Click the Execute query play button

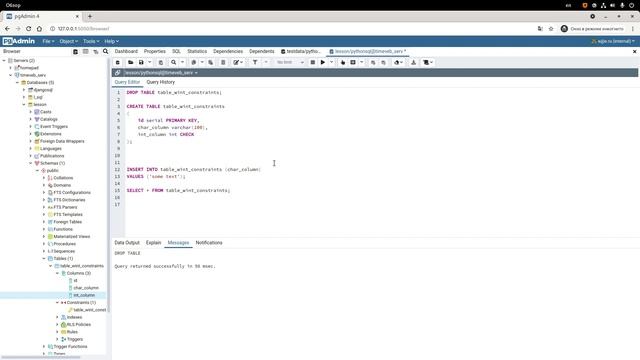click(323, 62)
